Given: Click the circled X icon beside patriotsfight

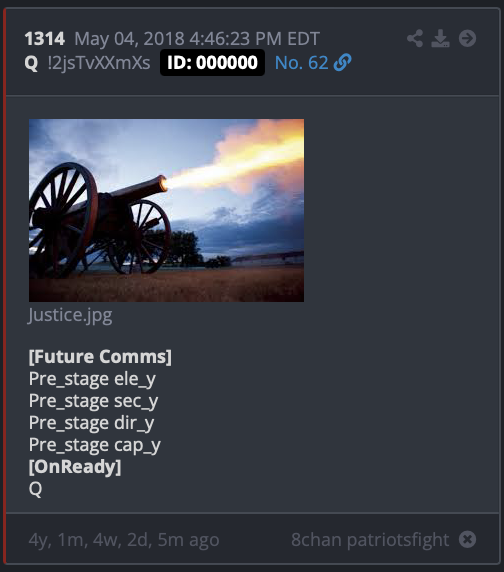Looking at the screenshot, I should tap(468, 539).
